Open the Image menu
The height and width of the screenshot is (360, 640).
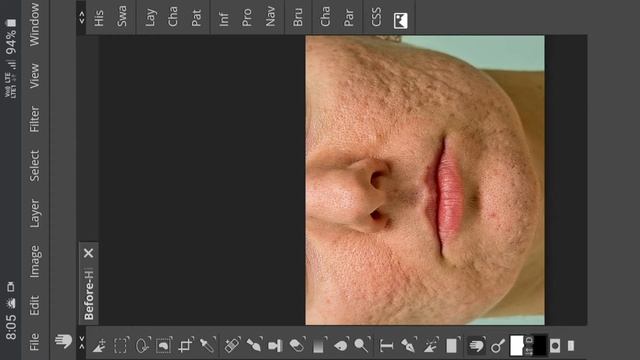34,262
